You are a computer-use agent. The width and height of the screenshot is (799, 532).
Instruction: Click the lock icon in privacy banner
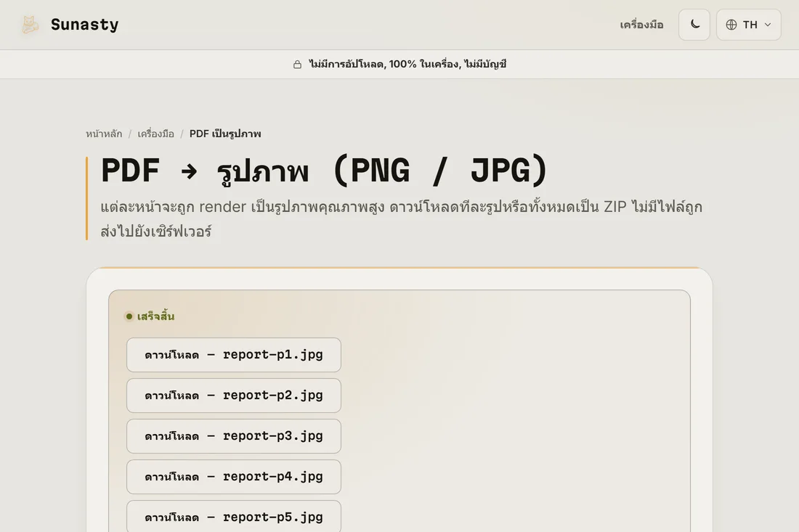(x=298, y=64)
